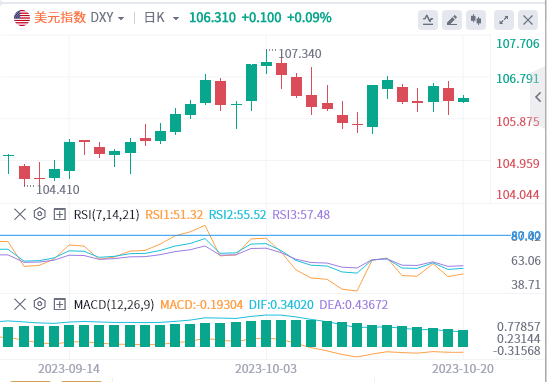Screen dimensions: 547x382
Task: Open RSI indicator settings
Action: point(40,214)
